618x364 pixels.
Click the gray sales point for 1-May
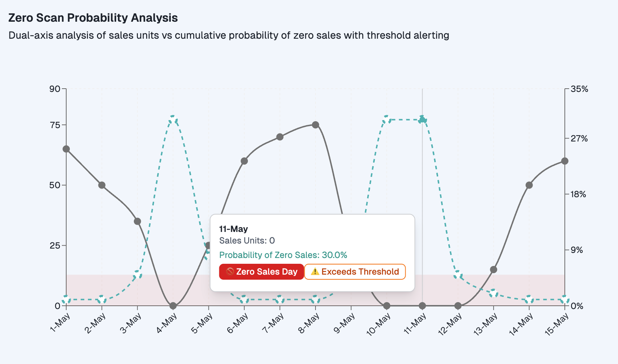point(66,149)
